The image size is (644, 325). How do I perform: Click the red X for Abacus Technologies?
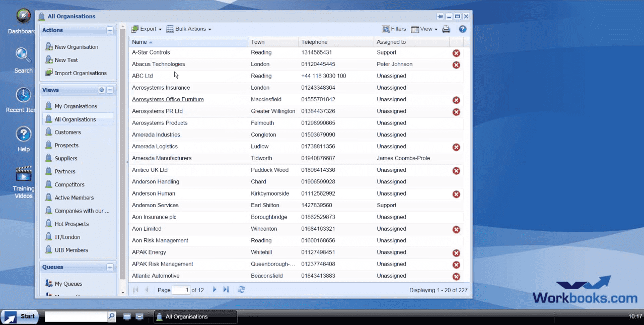click(456, 65)
